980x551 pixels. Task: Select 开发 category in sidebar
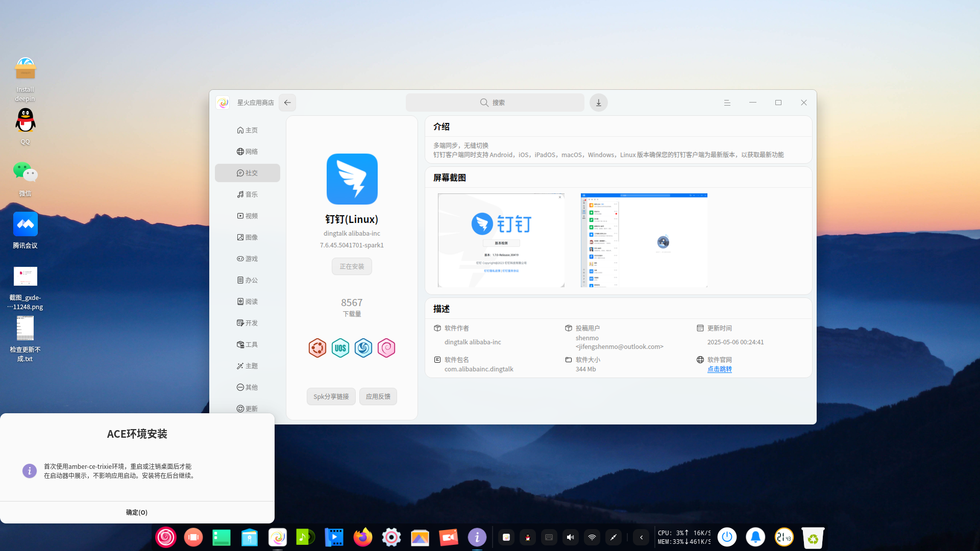(248, 323)
